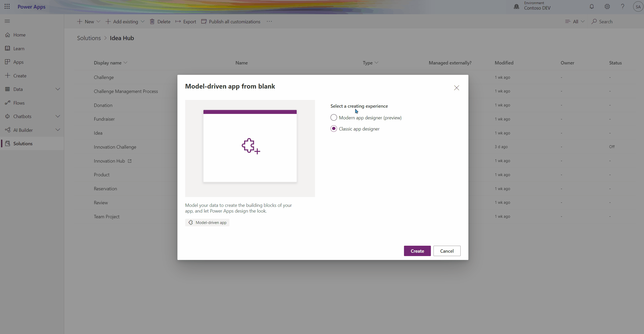Screen dimensions: 644x334
Task: Expand the AI Builder section chevron
Action: [x=58, y=130]
